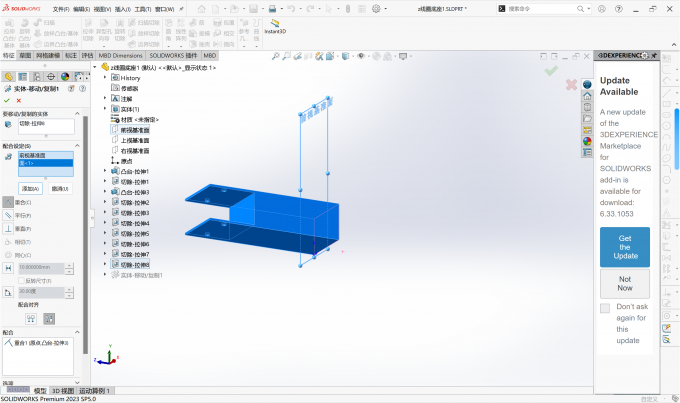Click the Zoom to Fit magnifier icon
This screenshot has width=680, height=403.
(x=275, y=56)
